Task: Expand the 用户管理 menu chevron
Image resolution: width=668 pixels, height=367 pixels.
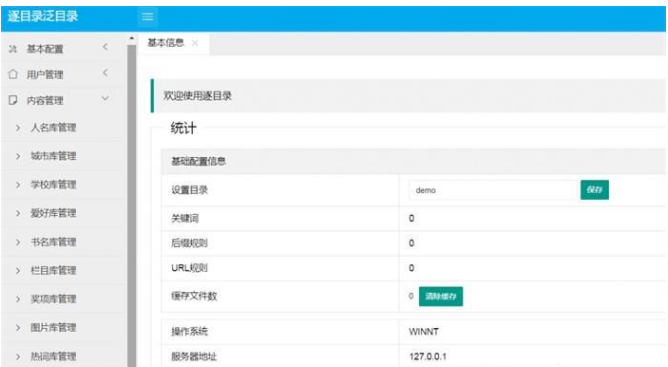Action: click(x=105, y=73)
